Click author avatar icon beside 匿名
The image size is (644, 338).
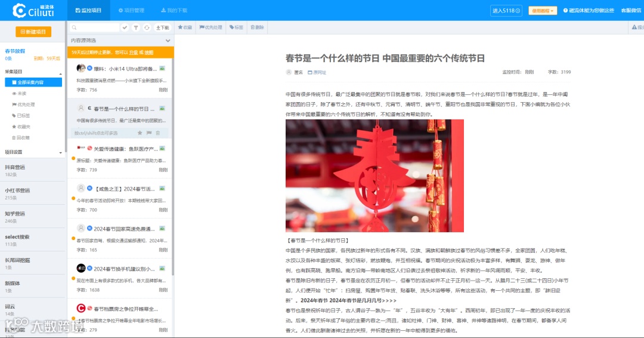(x=289, y=72)
